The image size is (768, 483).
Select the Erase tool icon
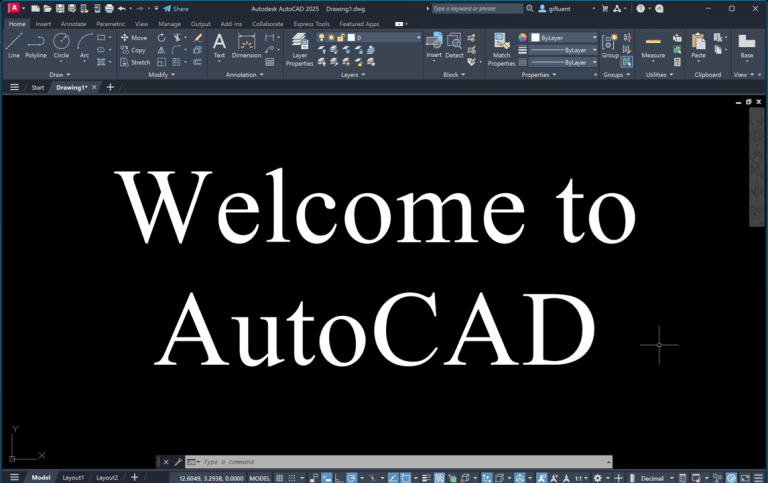(x=198, y=38)
